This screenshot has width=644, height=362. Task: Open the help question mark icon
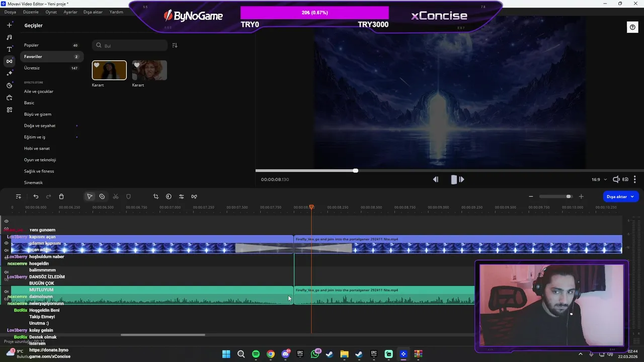632,27
